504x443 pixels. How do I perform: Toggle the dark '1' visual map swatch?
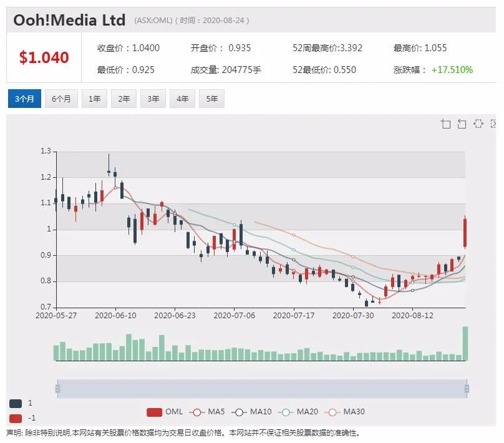[x=16, y=404]
